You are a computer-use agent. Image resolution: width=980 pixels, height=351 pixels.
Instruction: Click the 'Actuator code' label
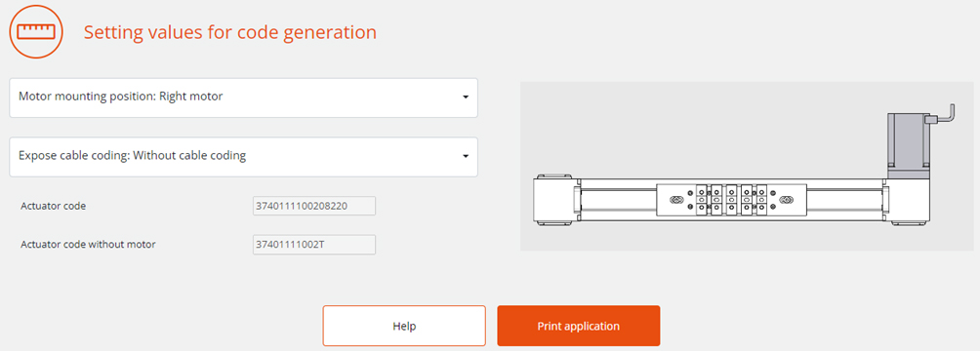[x=53, y=206]
